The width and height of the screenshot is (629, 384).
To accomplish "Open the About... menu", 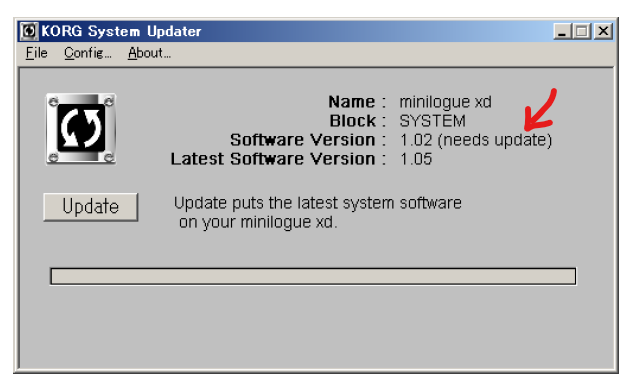I will (149, 53).
